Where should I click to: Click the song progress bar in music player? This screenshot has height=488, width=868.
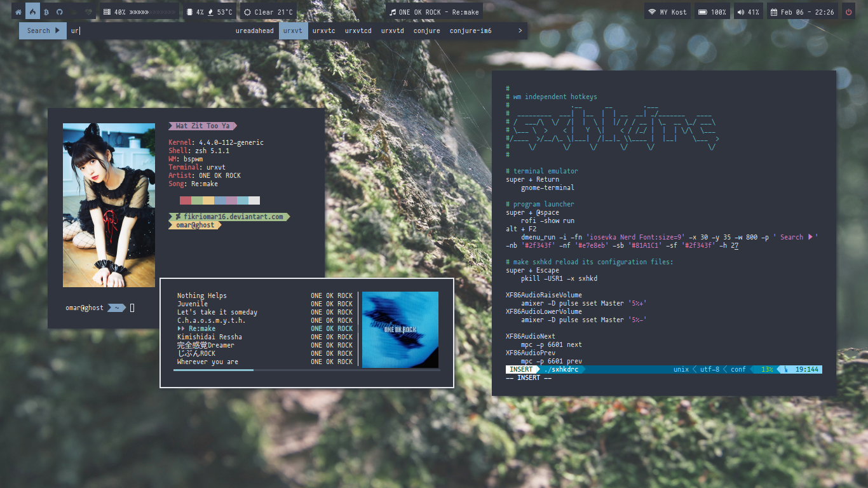pyautogui.click(x=306, y=370)
